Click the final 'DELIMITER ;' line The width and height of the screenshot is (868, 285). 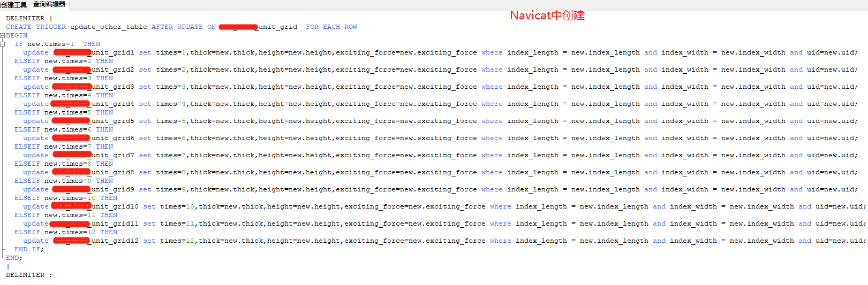[x=29, y=275]
